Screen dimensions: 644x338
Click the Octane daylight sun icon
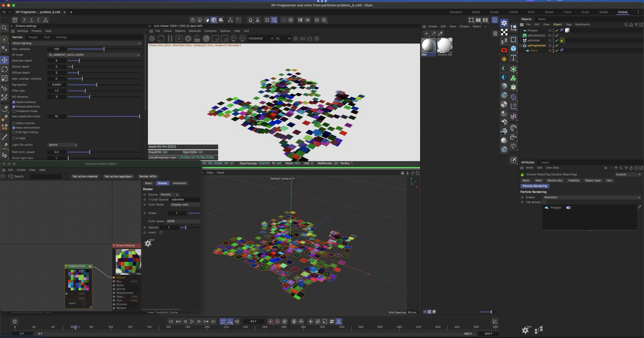tap(504, 59)
